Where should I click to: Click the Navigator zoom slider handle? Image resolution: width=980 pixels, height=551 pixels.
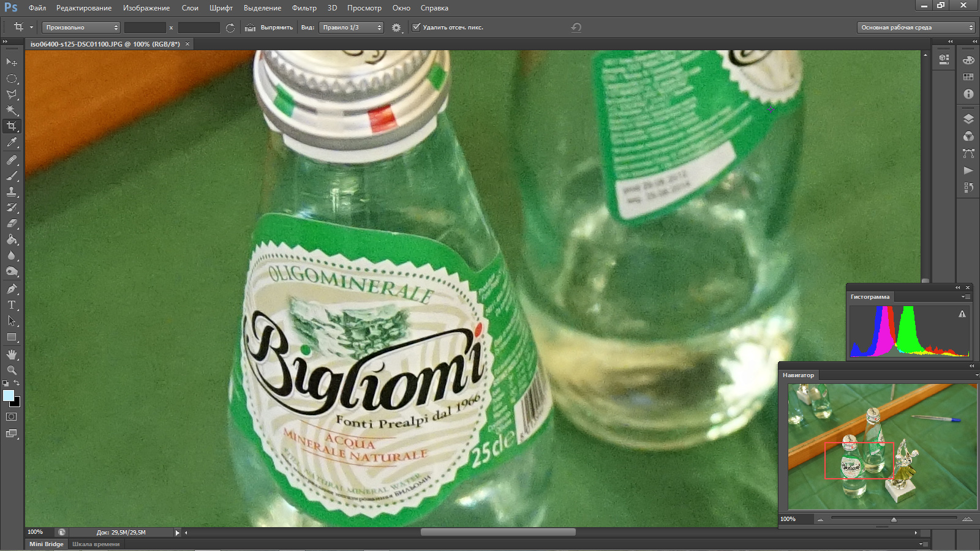click(894, 519)
